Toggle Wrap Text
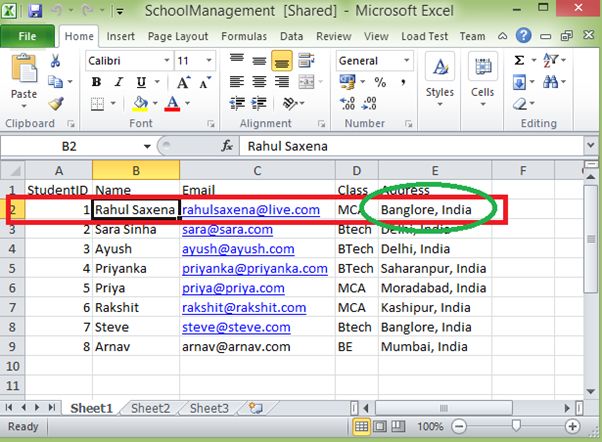The width and height of the screenshot is (602, 442). pyautogui.click(x=306, y=60)
